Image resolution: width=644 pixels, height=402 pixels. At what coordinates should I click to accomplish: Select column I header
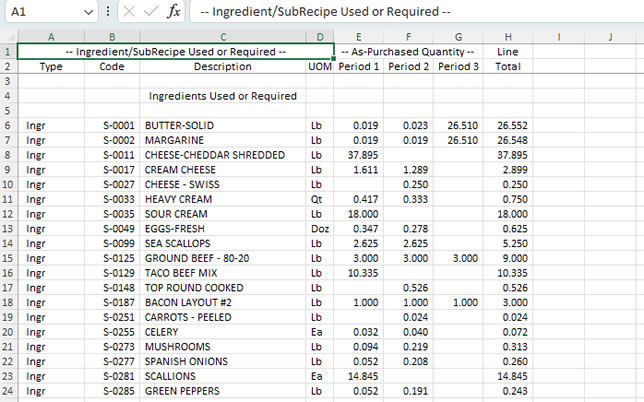click(559, 37)
